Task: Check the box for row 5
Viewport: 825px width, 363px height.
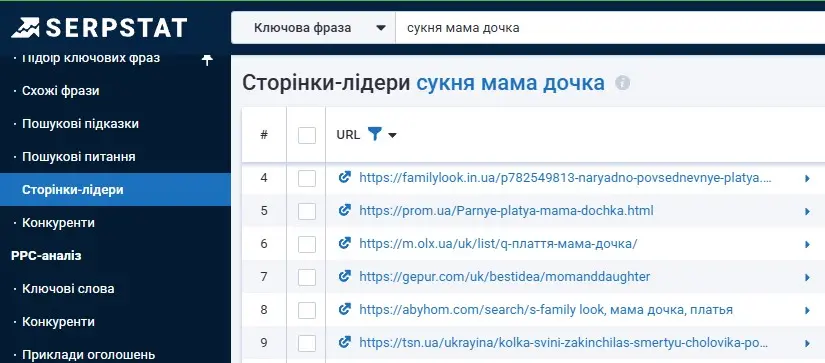Action: tap(307, 211)
